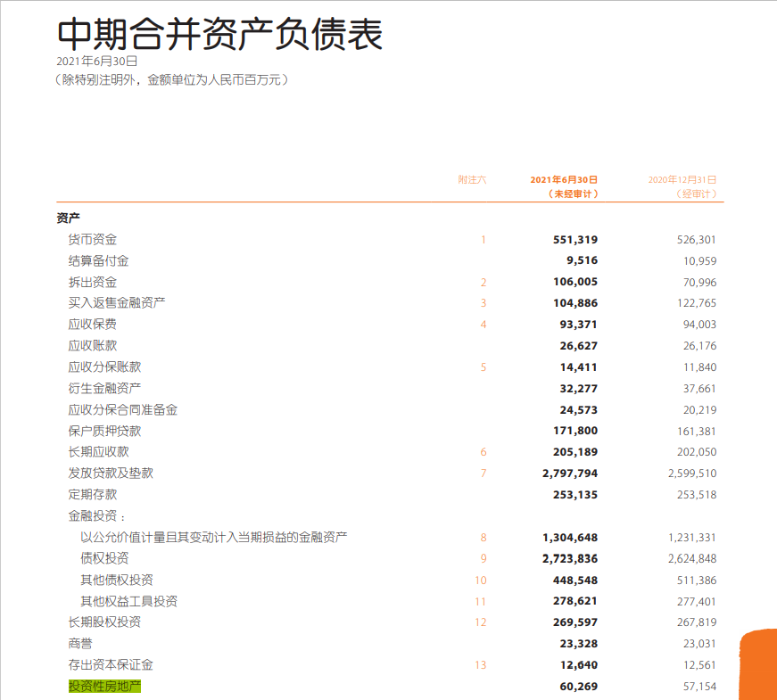Click the value 57,154

[x=699, y=686]
